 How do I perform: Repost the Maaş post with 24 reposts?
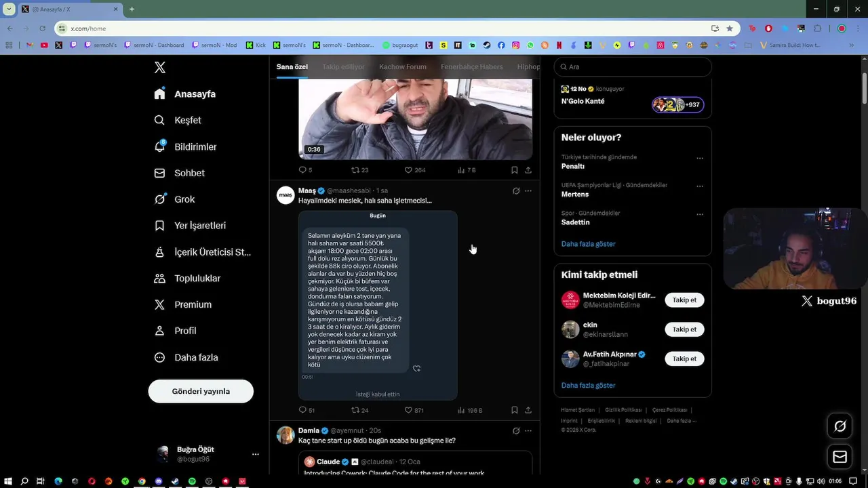point(359,410)
